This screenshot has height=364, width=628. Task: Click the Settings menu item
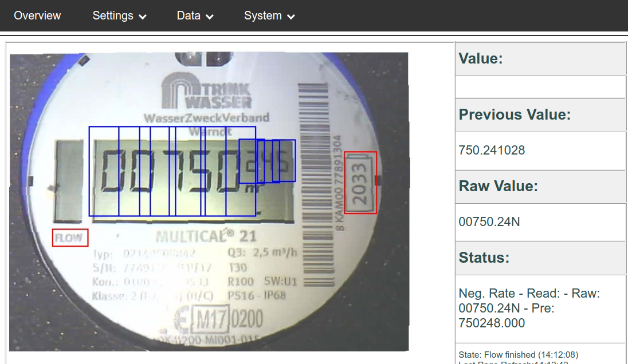112,16
